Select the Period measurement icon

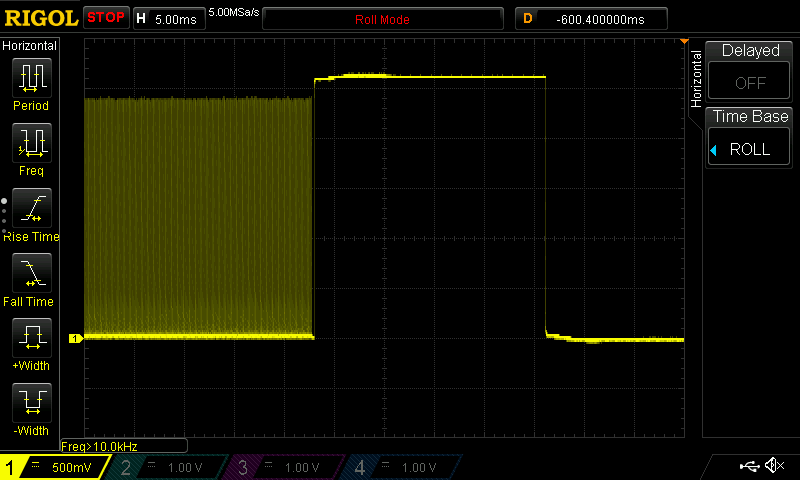[x=31, y=78]
